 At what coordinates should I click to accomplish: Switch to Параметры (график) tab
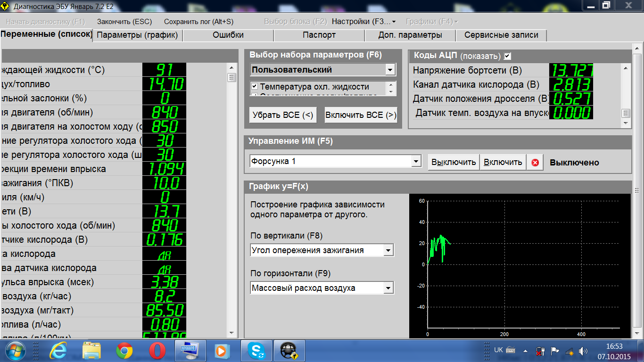tap(137, 35)
